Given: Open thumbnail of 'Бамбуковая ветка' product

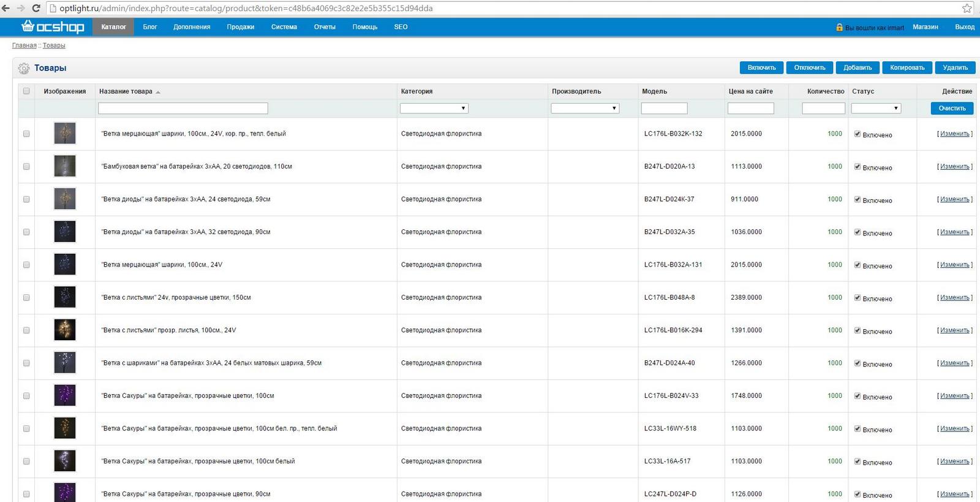Looking at the screenshot, I should [x=65, y=166].
